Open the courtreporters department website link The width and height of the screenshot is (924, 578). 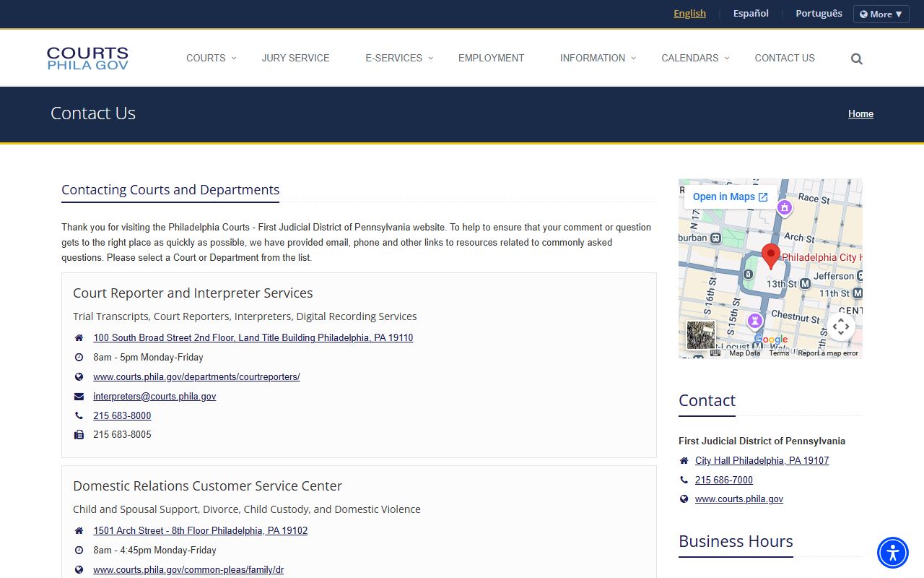pyautogui.click(x=196, y=377)
